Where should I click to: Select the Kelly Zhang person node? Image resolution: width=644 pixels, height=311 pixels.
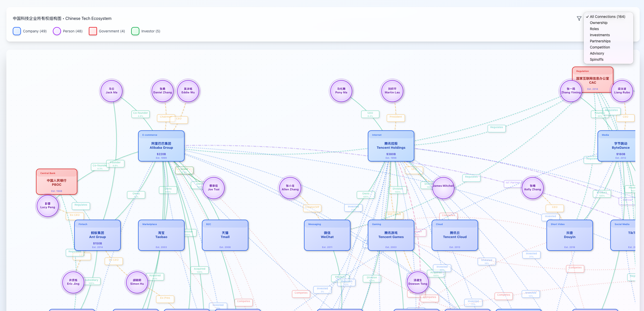533,188
